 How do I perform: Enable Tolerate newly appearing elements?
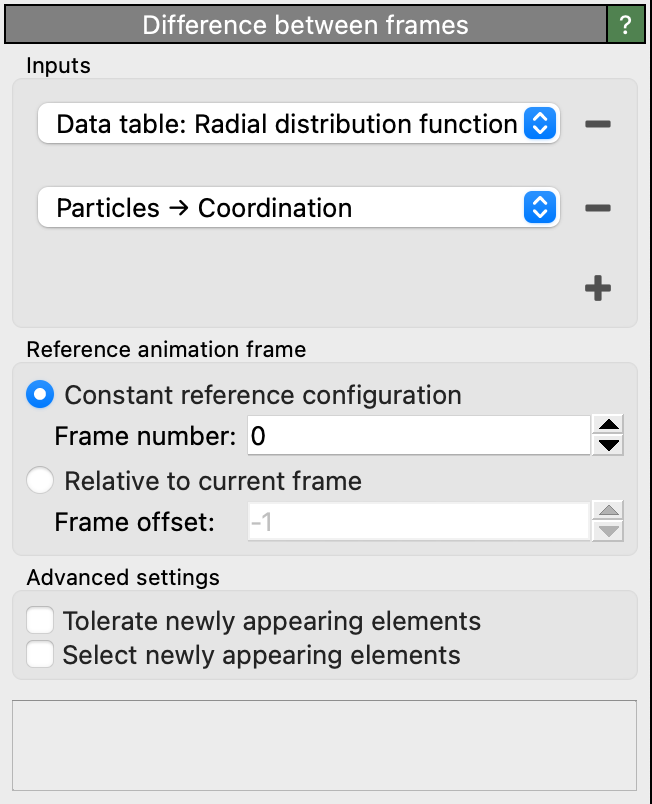41,621
